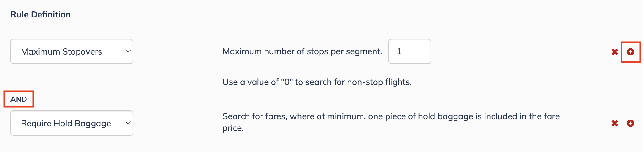The height and width of the screenshot is (152, 644).
Task: Click the chevron arrow on Maximum Stopovers select
Action: tap(128, 51)
